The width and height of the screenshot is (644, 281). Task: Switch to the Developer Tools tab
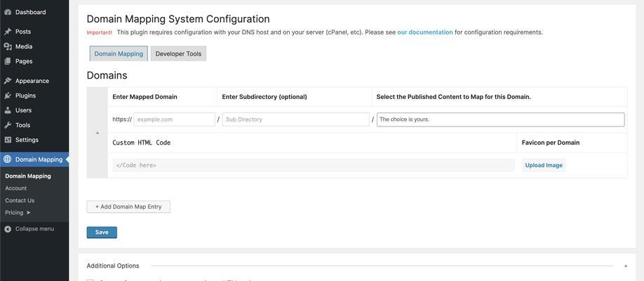pyautogui.click(x=178, y=53)
